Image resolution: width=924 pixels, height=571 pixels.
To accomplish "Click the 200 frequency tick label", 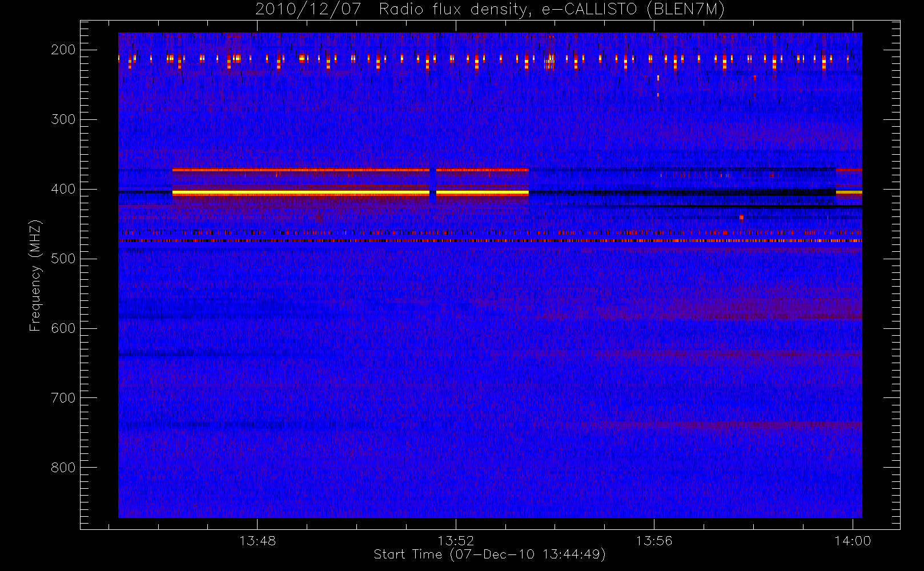I will pos(63,50).
